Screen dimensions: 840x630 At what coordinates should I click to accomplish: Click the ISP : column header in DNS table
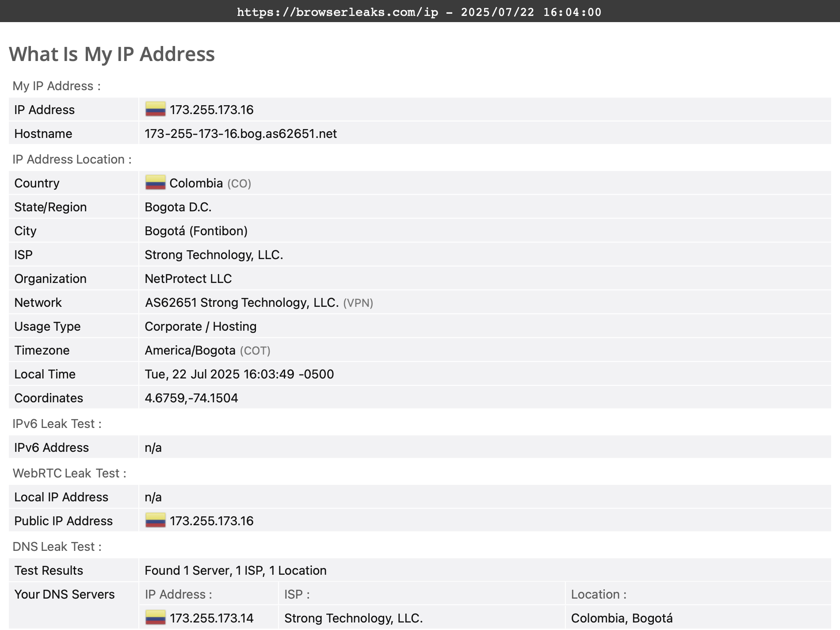click(x=297, y=594)
